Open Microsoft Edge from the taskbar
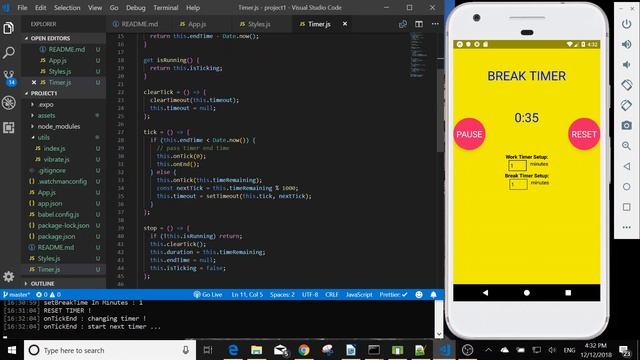 coord(233,350)
